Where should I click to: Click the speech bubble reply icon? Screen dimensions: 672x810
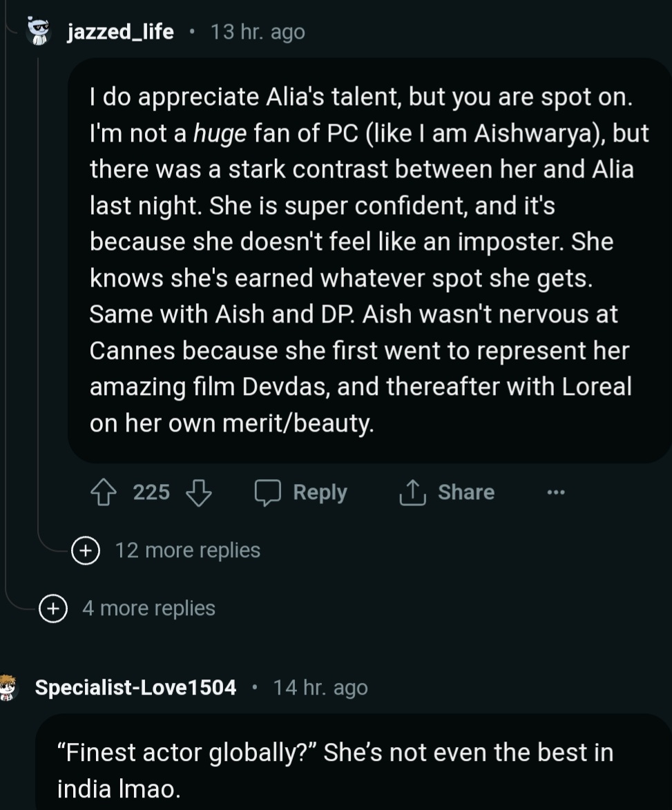pos(267,492)
